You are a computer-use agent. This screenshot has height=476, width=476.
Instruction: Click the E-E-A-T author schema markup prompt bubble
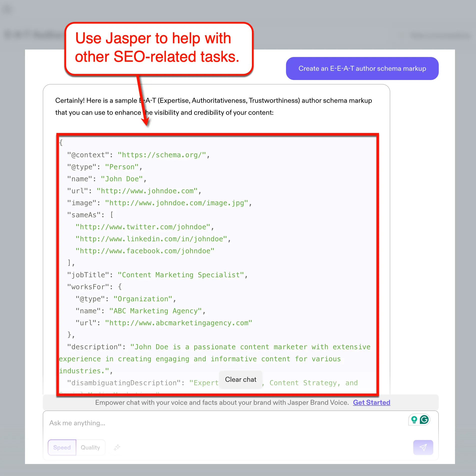(x=362, y=68)
